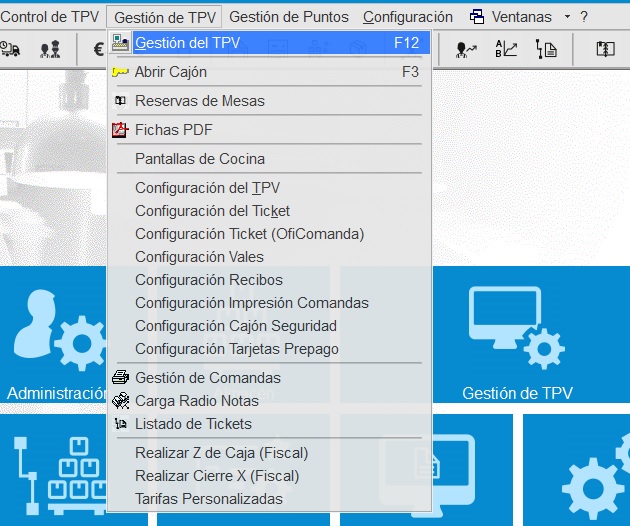Click the two-persons staff toolbar icon
The width and height of the screenshot is (630, 526).
[50, 49]
